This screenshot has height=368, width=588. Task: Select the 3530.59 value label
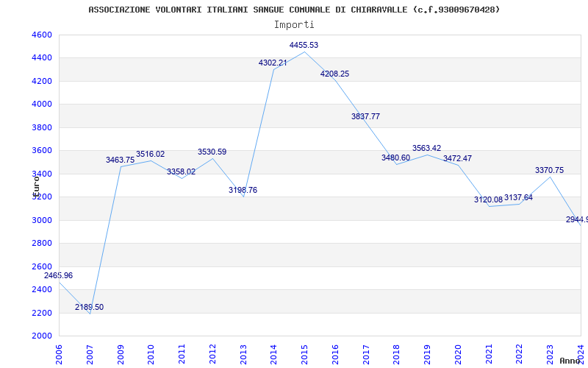pos(212,152)
